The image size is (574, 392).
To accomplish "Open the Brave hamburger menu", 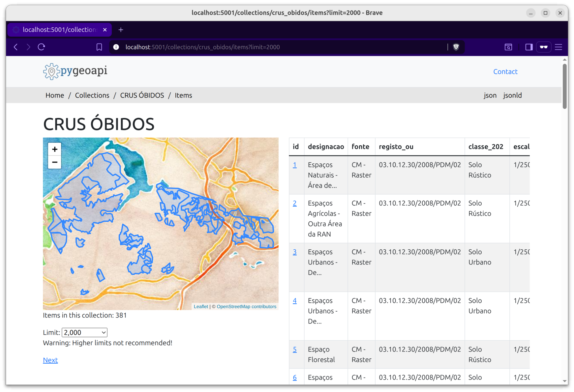I will click(558, 47).
